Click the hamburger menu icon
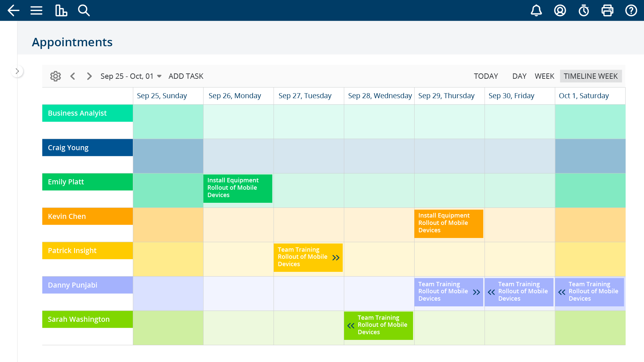 click(x=36, y=10)
